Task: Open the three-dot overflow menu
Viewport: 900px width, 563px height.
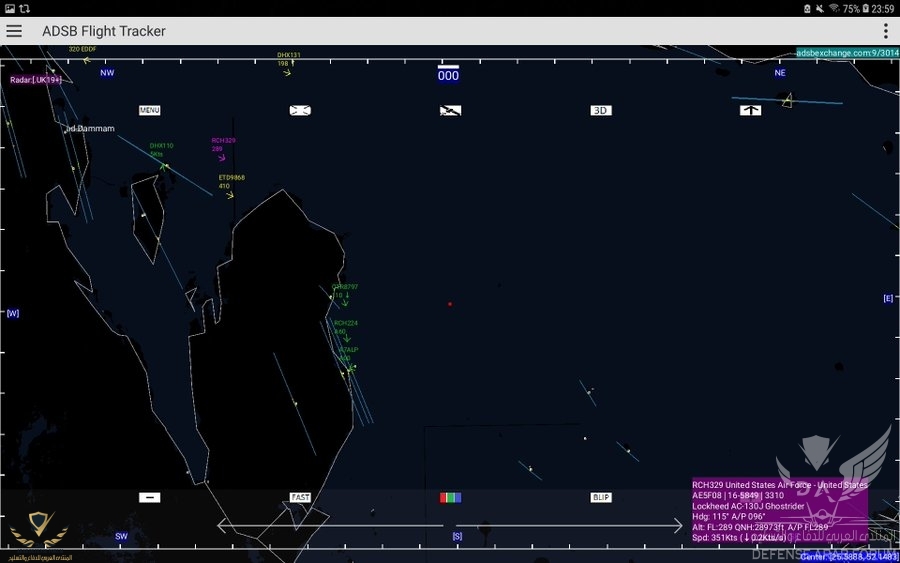Action: pyautogui.click(x=885, y=31)
